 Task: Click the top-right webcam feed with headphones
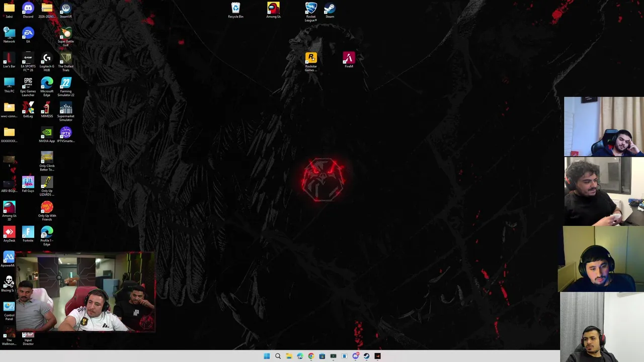click(604, 127)
